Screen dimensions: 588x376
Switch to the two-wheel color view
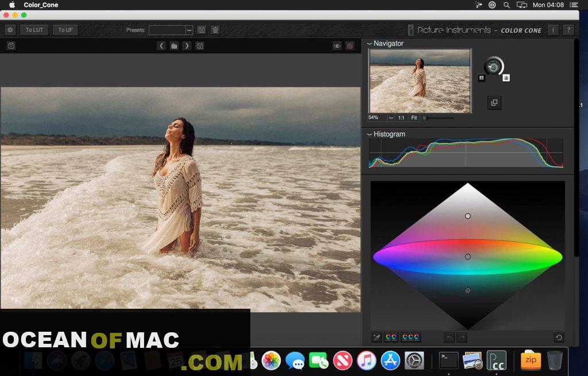pos(391,337)
